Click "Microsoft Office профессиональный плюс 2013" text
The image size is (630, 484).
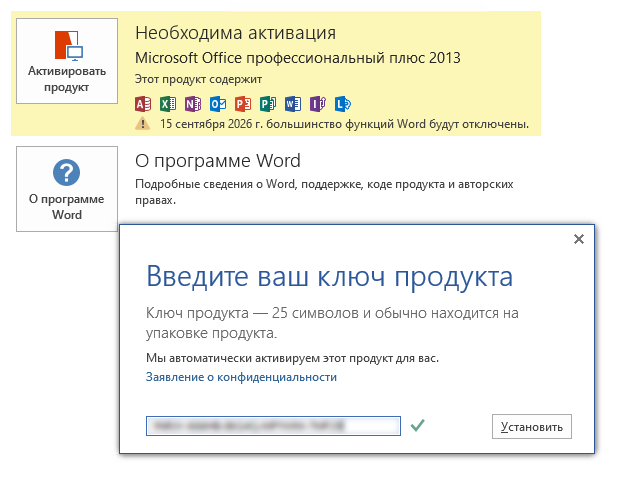click(298, 58)
